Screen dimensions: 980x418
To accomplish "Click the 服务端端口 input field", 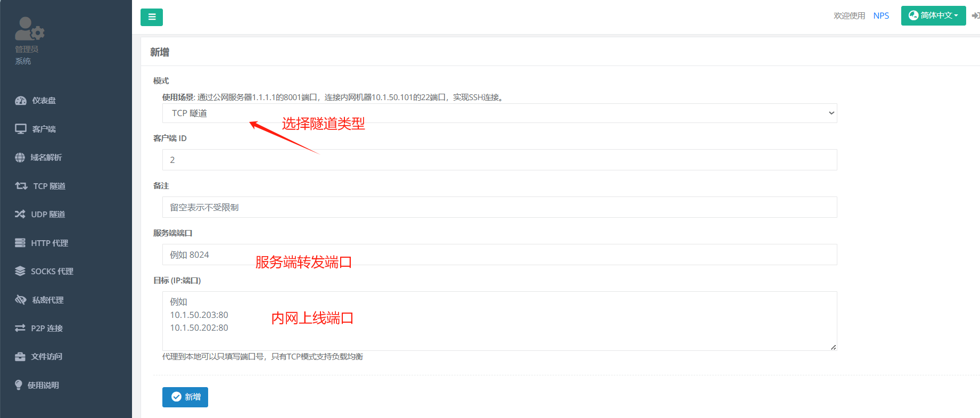I will coord(499,255).
